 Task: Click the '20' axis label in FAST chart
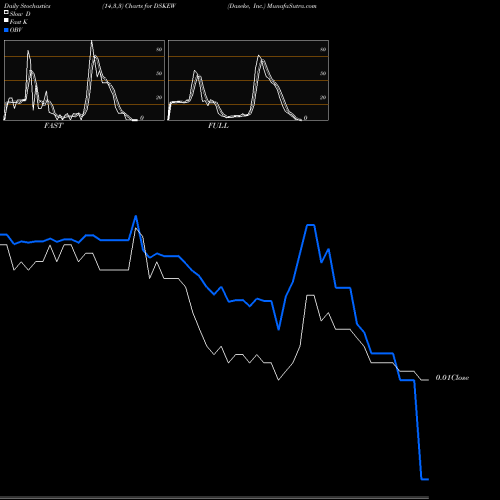pyautogui.click(x=159, y=97)
